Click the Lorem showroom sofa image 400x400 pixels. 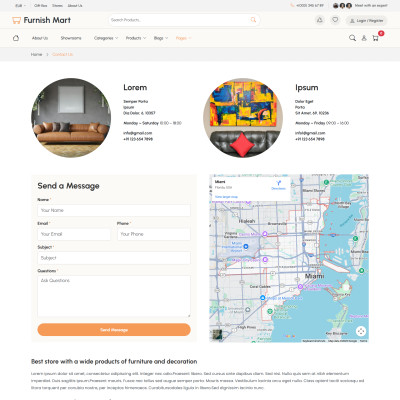pyautogui.click(x=71, y=118)
